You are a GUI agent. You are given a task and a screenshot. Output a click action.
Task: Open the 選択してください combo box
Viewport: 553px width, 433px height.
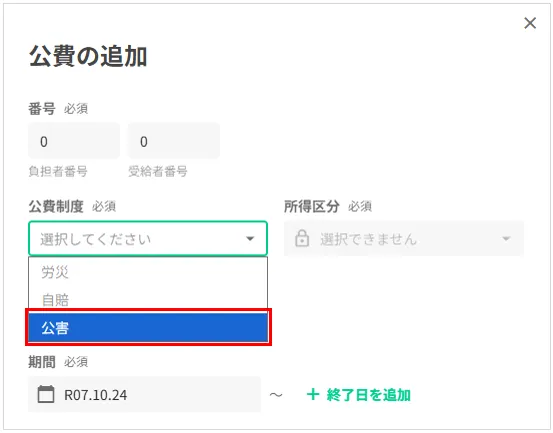coord(148,239)
